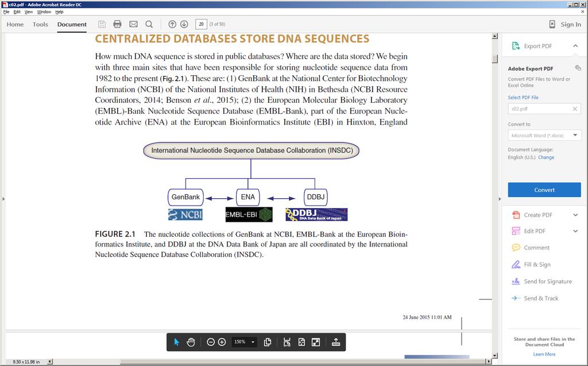Click the horizontal scrollbar thumb
Screen dimensions: 588x366
(x=304, y=361)
